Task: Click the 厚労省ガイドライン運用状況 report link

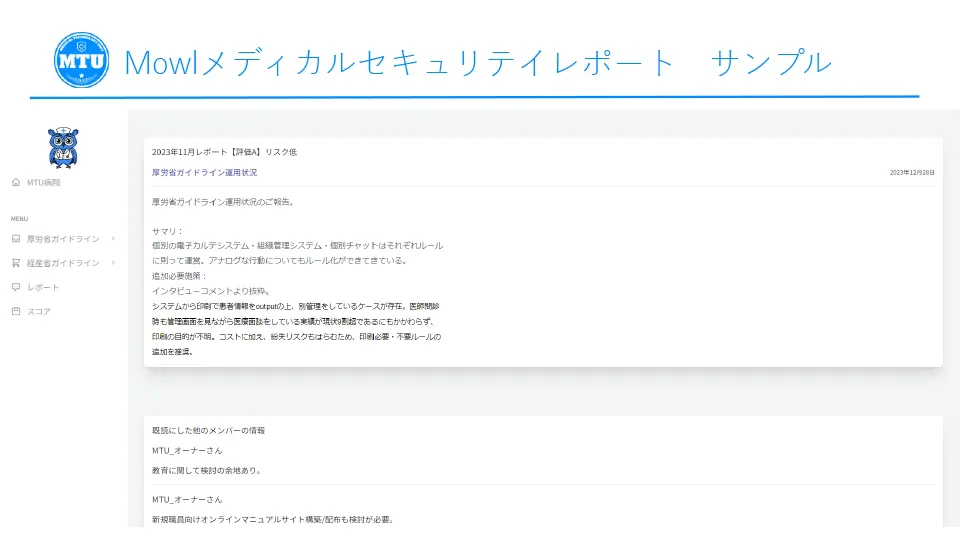Action: (x=204, y=173)
